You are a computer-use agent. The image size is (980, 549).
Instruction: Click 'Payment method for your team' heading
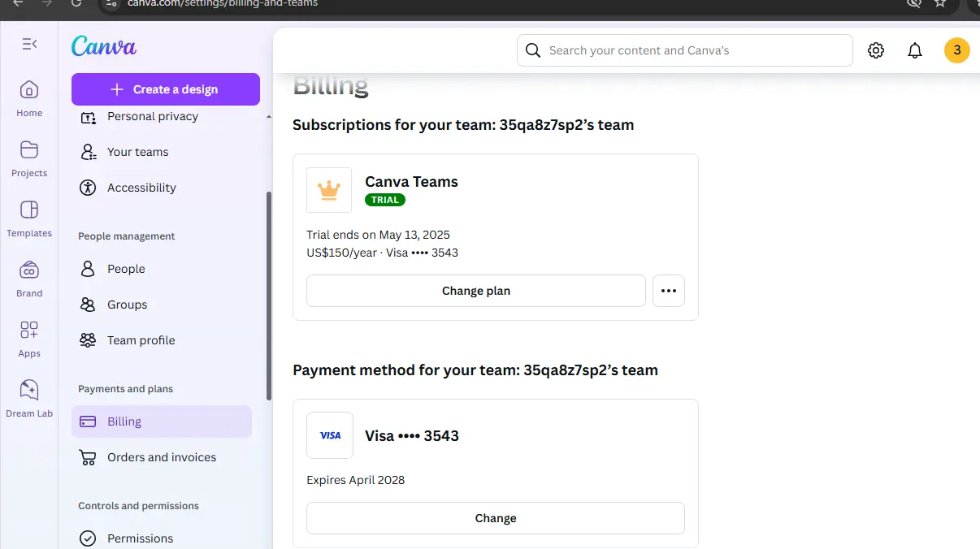point(475,370)
